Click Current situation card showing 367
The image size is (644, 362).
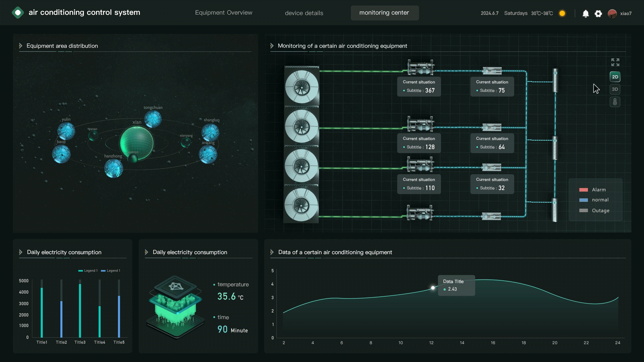coord(419,86)
